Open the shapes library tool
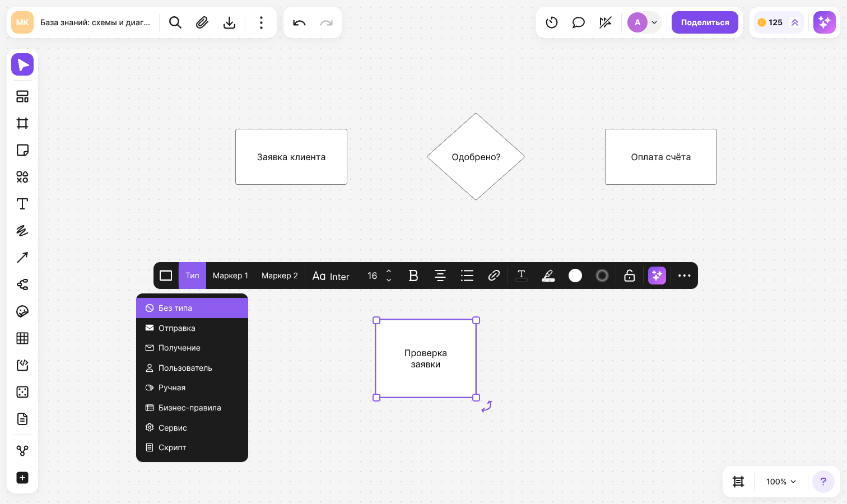Image resolution: width=847 pixels, height=504 pixels. 22,177
